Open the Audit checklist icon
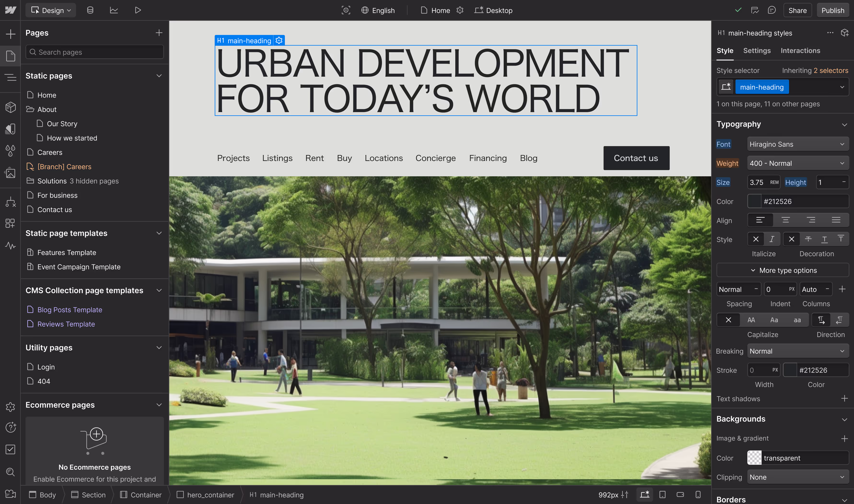This screenshot has width=854, height=504. (x=11, y=449)
